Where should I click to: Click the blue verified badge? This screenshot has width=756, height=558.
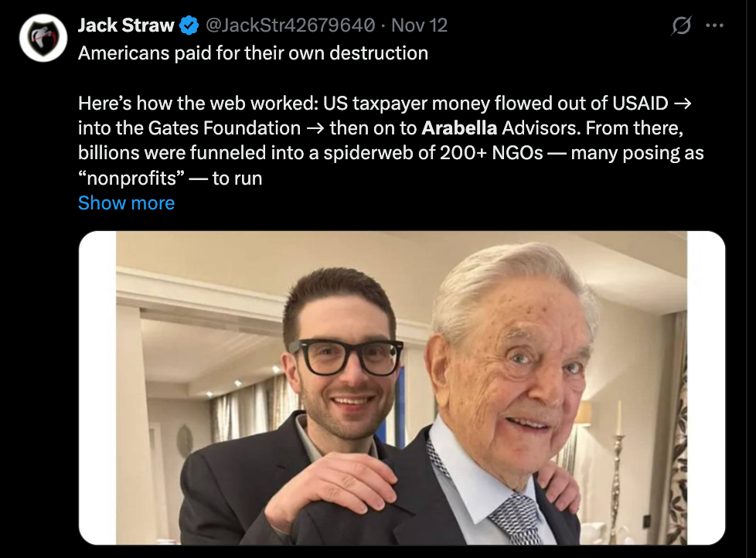tap(189, 26)
